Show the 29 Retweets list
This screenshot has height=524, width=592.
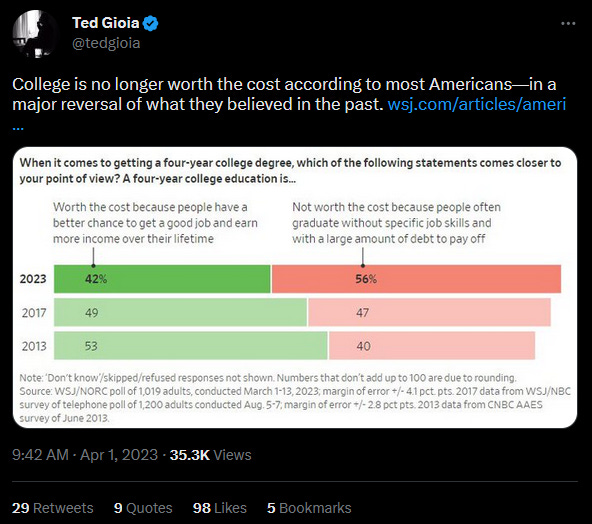[x=52, y=508]
